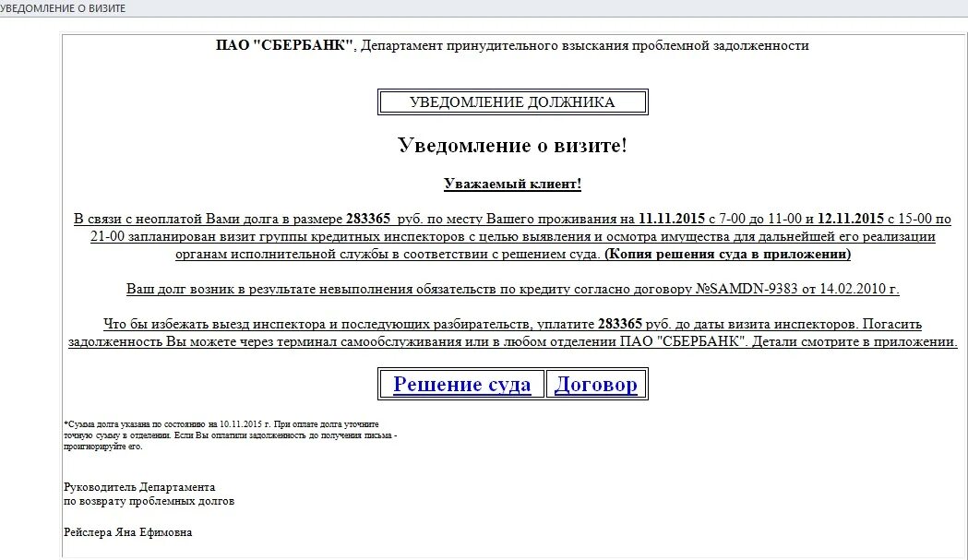Screen dimensions: 968x560
Task: Click the 'Уведомление о визите!' heading
Action: 512,145
